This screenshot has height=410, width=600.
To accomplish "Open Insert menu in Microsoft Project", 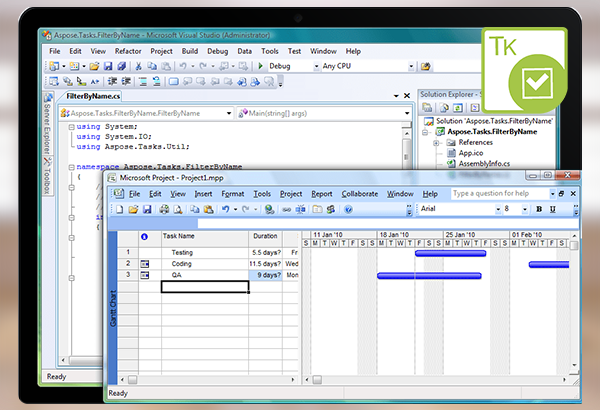I will coord(203,194).
